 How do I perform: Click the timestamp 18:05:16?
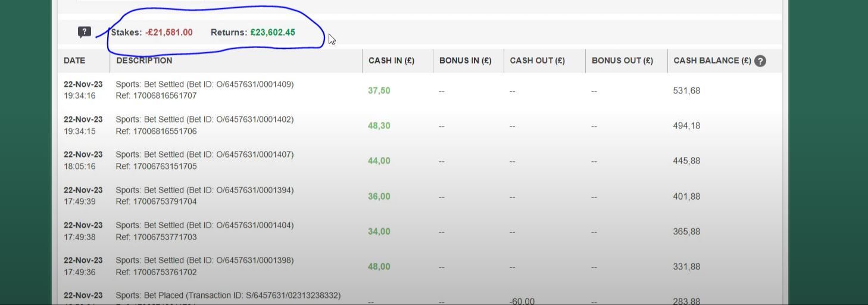click(80, 166)
